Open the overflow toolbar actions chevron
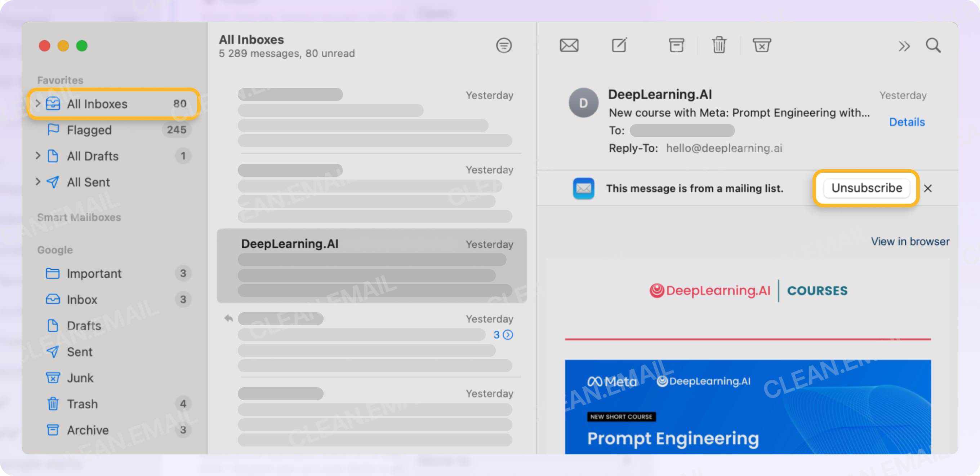 pyautogui.click(x=904, y=46)
